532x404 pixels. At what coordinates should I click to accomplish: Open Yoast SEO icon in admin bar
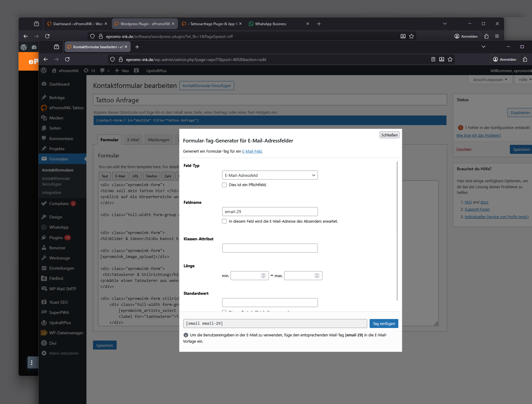click(136, 71)
